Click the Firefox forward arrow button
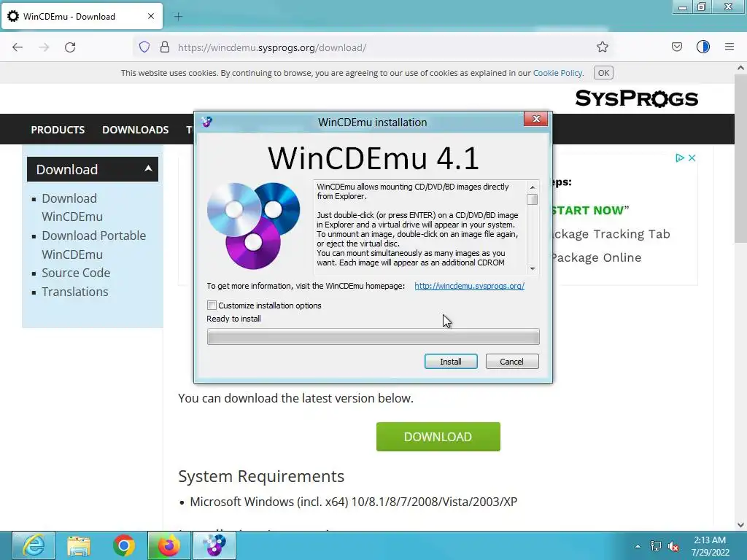Image resolution: width=747 pixels, height=560 pixels. tap(44, 47)
